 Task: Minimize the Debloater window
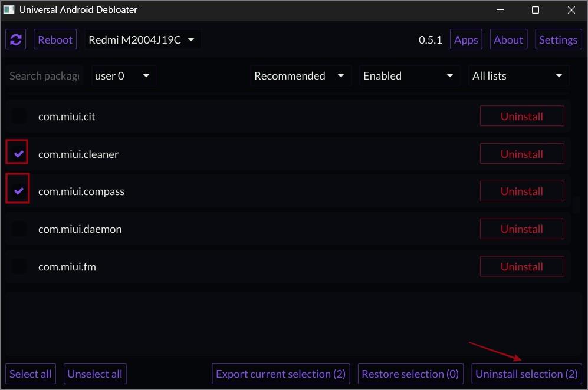coord(500,10)
